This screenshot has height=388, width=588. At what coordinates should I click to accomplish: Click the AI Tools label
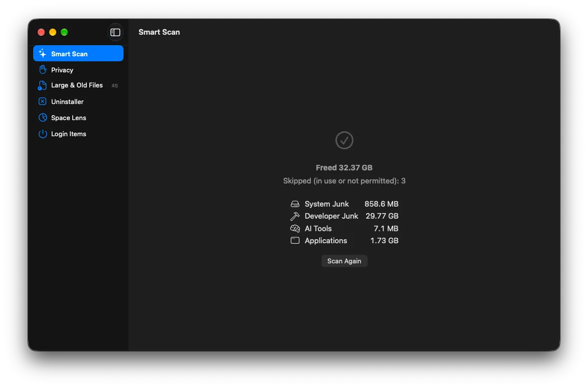318,228
